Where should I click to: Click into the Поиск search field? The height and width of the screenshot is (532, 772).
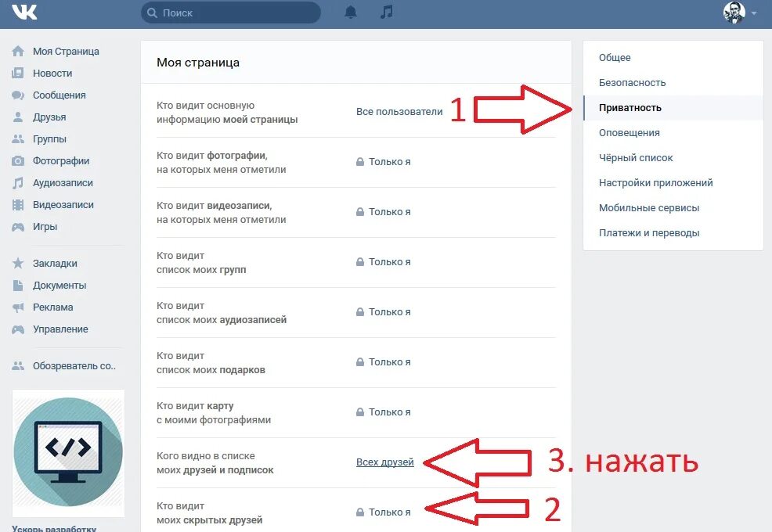click(231, 13)
